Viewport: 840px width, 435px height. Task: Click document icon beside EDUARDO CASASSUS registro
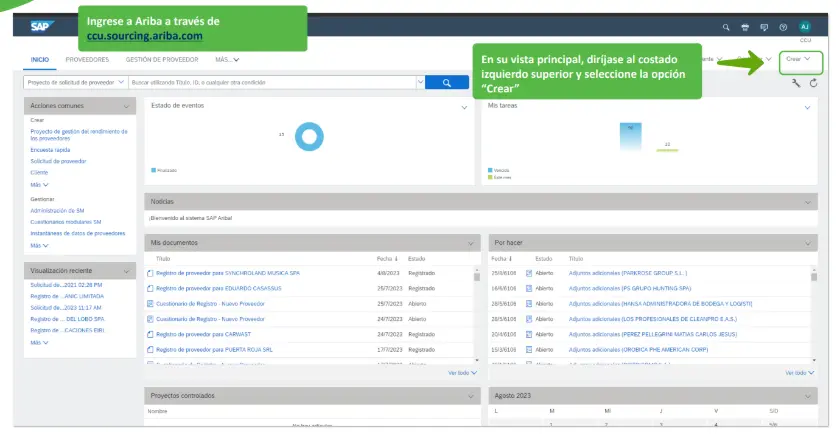(x=150, y=289)
